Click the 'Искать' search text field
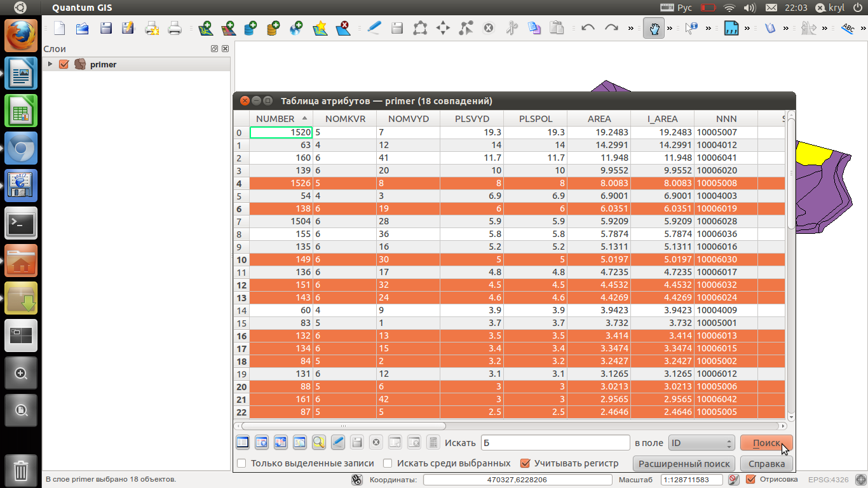This screenshot has height=488, width=868. [x=555, y=443]
